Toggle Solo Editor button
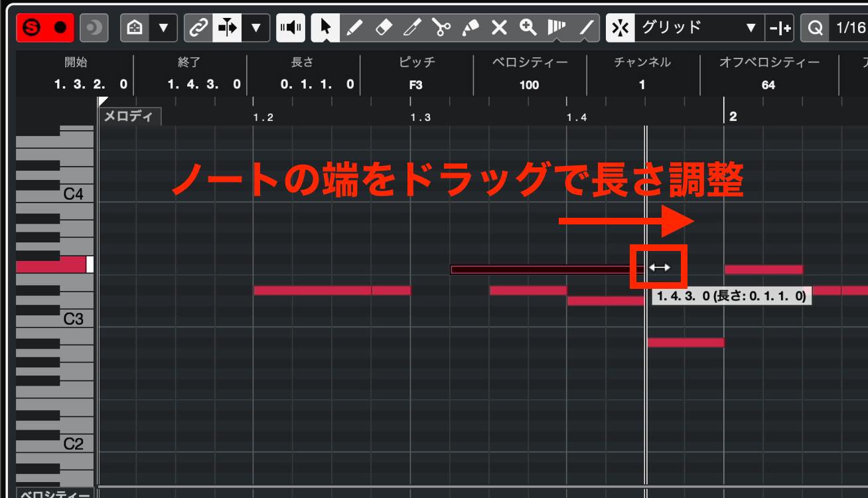This screenshot has width=868, height=498. tap(33, 28)
